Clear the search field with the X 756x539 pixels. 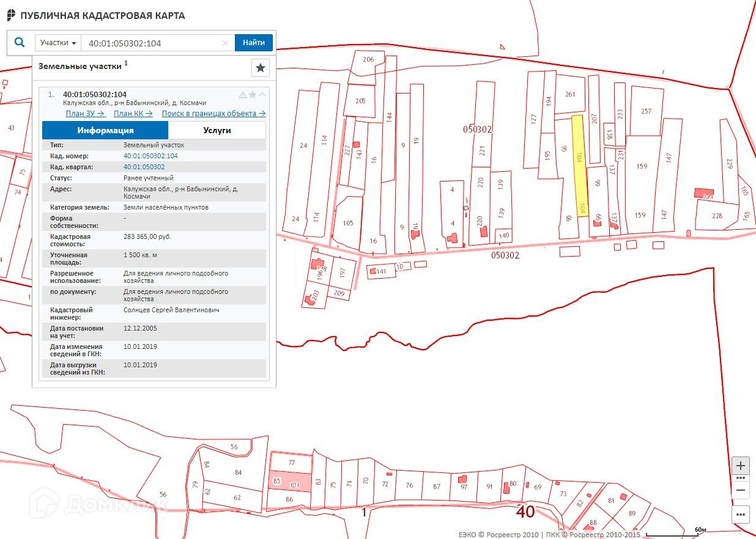(x=225, y=43)
